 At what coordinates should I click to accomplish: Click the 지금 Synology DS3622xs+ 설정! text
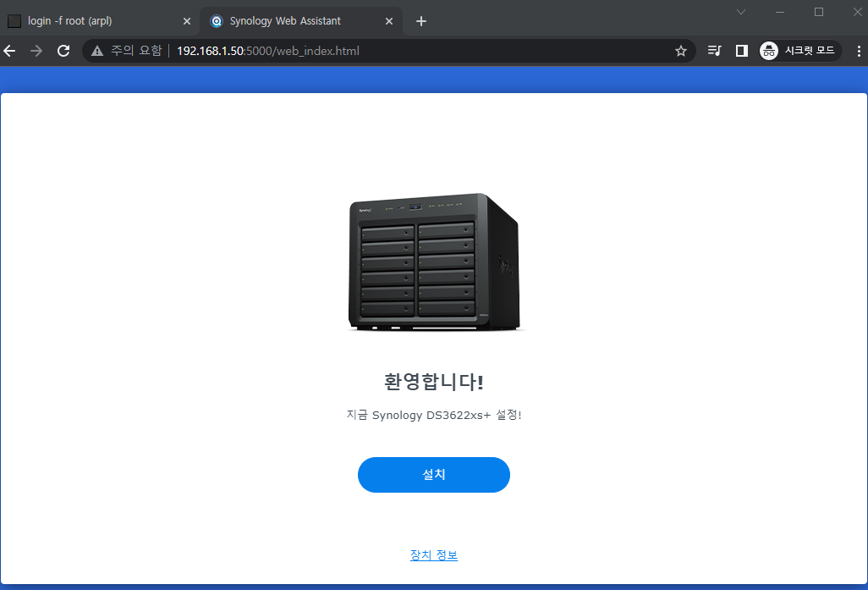tap(433, 415)
